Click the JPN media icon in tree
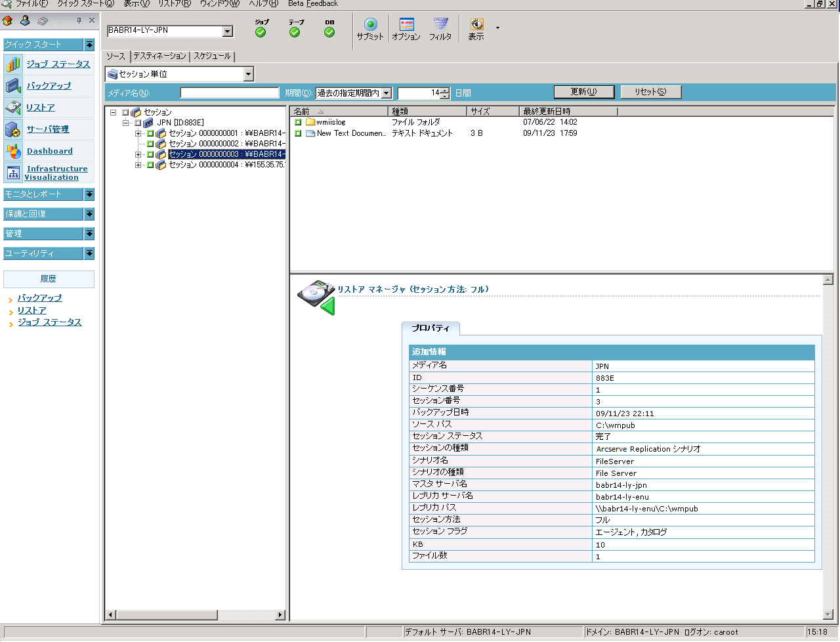The width and height of the screenshot is (840, 642). (x=149, y=123)
